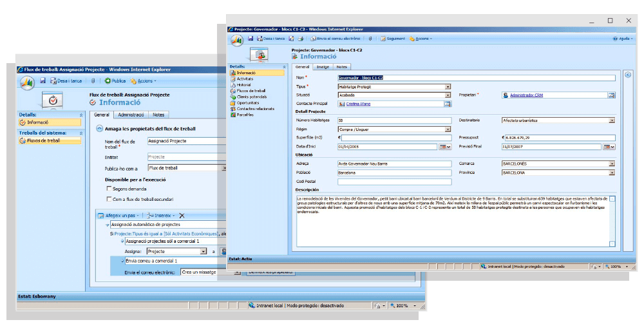The width and height of the screenshot is (644, 331).
Task: Click Desa i tanca in Projecte window
Action: coord(271,39)
